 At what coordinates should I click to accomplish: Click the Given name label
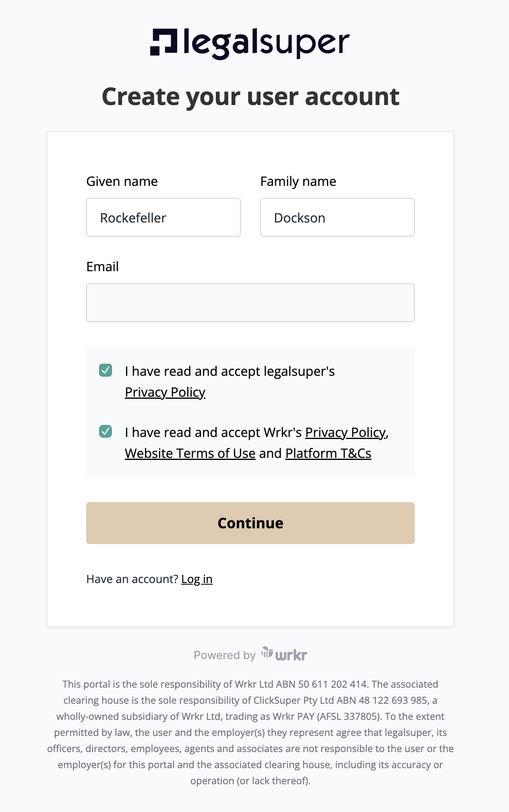click(x=122, y=181)
